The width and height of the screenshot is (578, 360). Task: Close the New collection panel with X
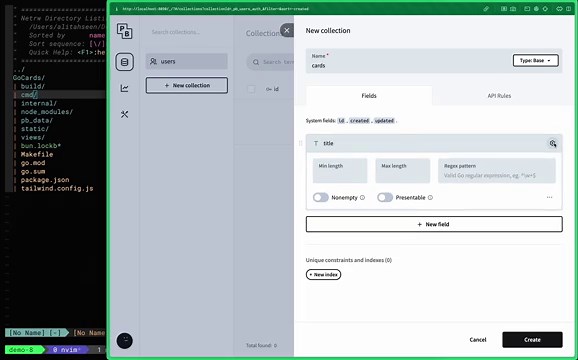coord(287,31)
